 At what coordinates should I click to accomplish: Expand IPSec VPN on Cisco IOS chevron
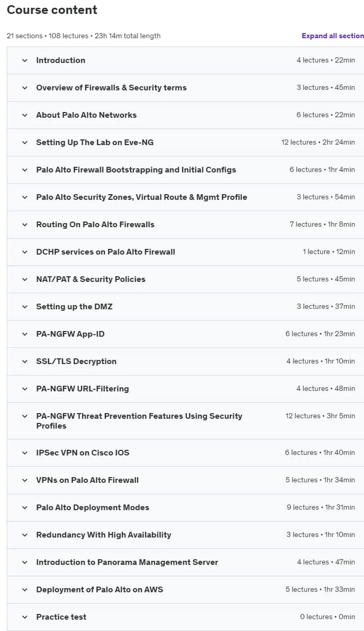(x=24, y=453)
